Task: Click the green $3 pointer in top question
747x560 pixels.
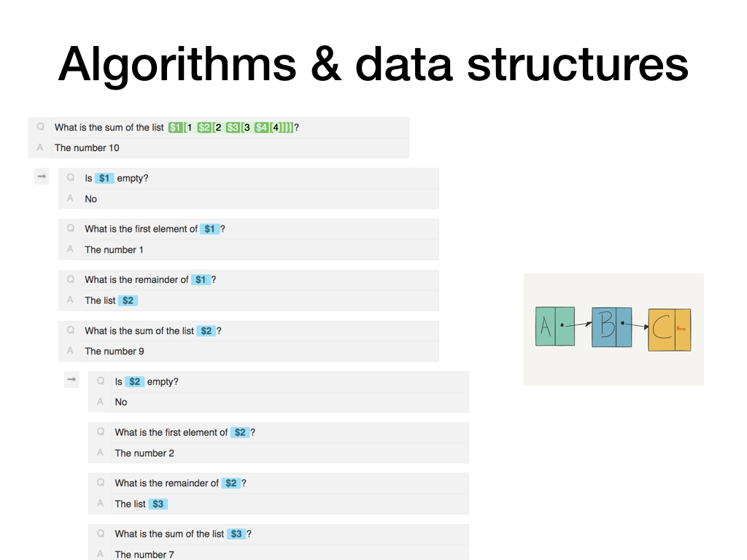Action: click(233, 128)
